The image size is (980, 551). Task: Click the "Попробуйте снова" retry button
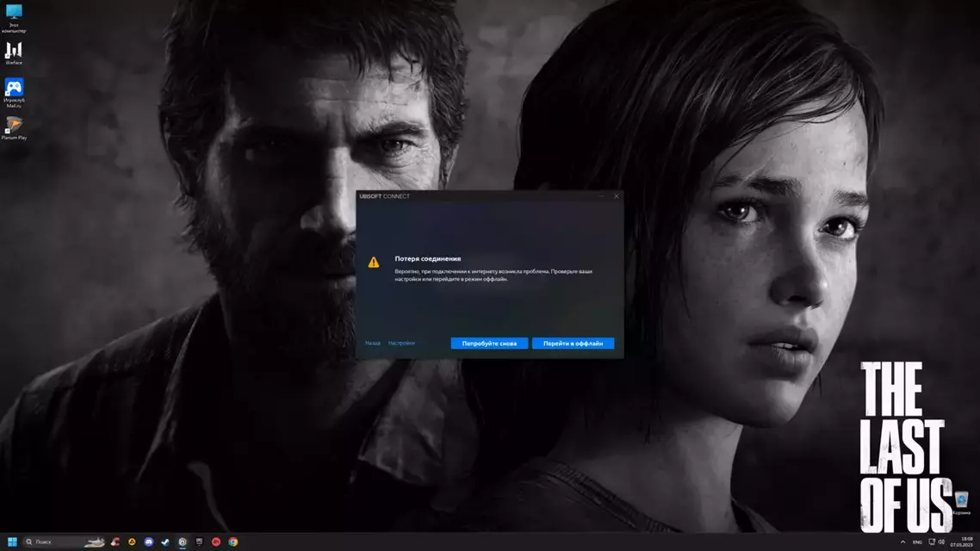(x=489, y=343)
